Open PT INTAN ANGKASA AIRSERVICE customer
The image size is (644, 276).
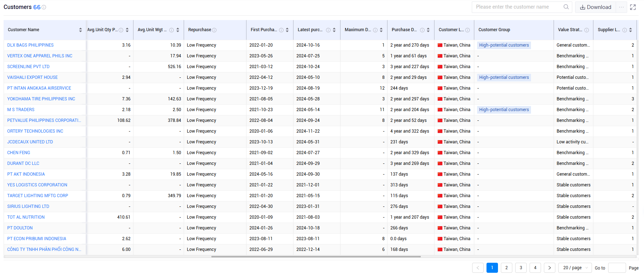tap(39, 88)
